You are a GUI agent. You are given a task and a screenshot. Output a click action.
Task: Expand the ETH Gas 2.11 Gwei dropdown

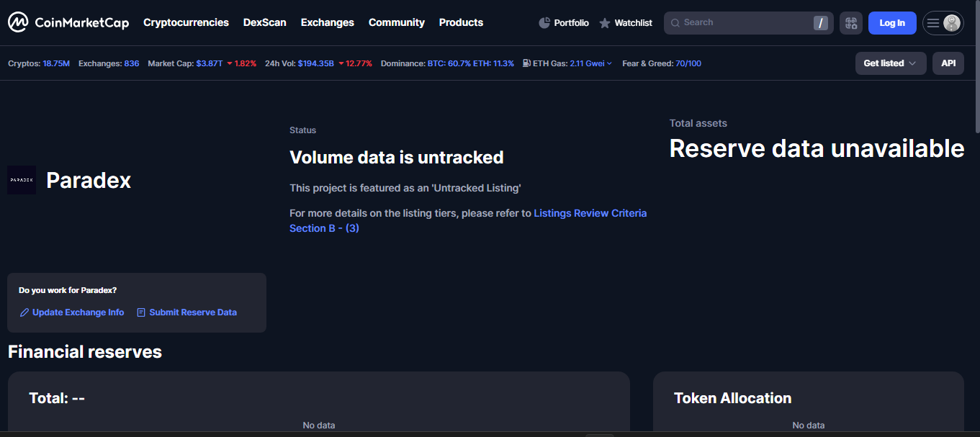(591, 63)
